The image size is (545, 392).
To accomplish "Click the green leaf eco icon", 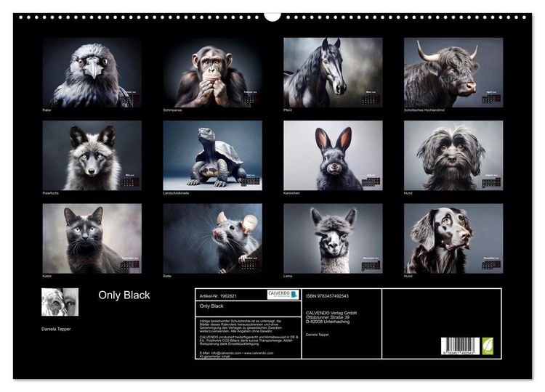I will click(488, 346).
